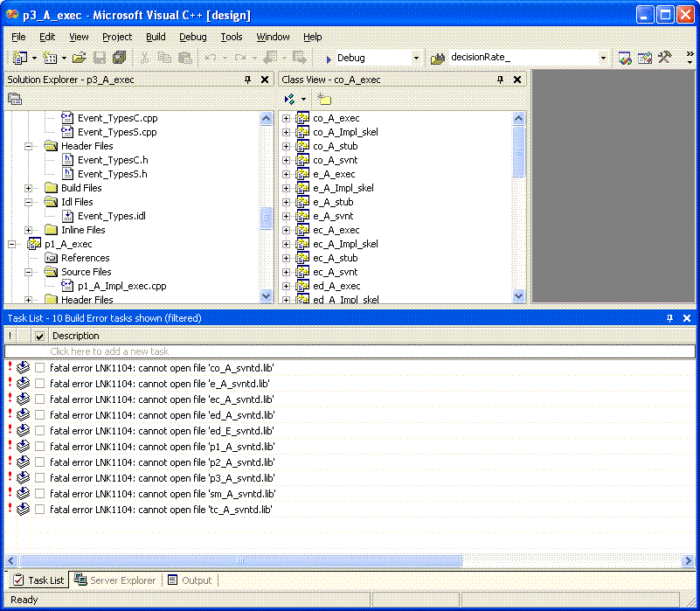Expand the e_A_stub class node

pos(286,202)
